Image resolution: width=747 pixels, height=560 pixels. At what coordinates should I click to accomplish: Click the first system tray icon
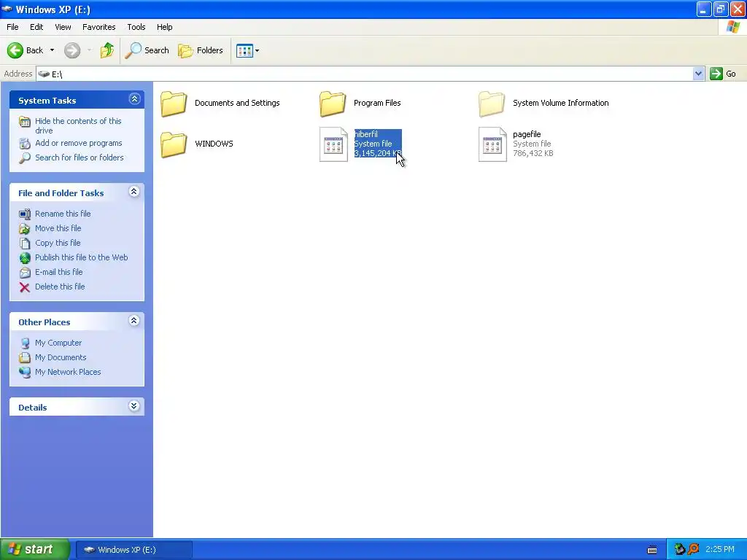(x=679, y=550)
